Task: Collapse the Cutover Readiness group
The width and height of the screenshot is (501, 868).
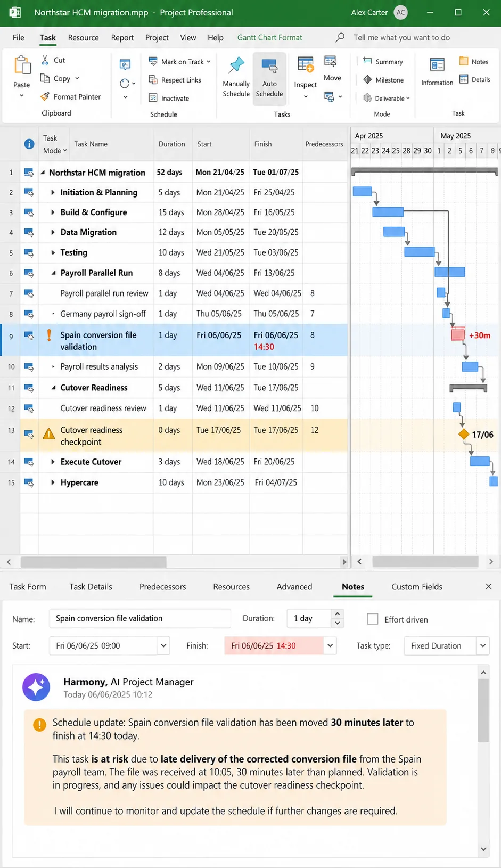Action: point(53,388)
